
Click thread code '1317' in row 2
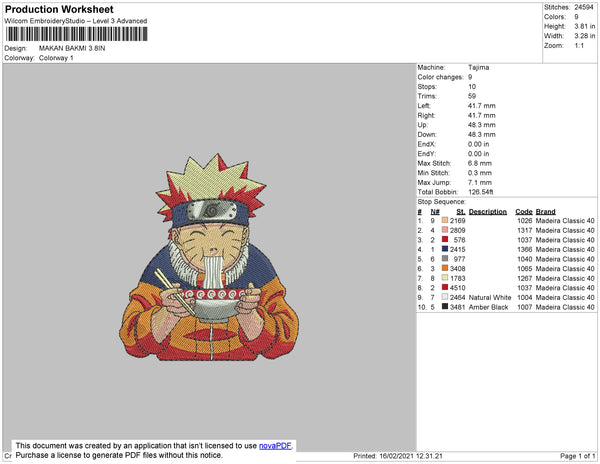coord(525,230)
